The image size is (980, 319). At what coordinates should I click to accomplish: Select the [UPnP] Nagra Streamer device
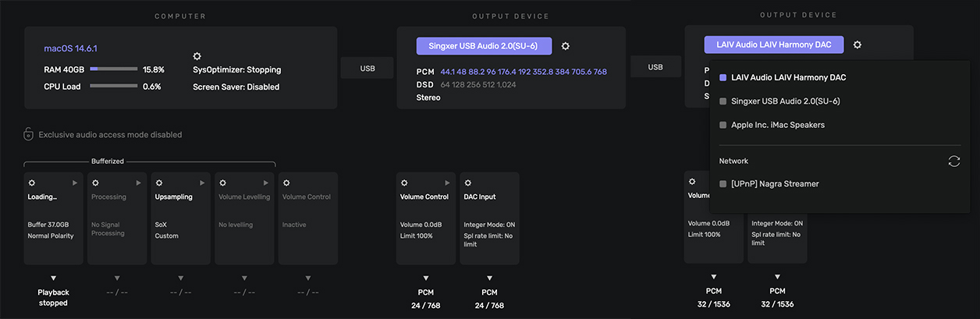[x=774, y=184]
